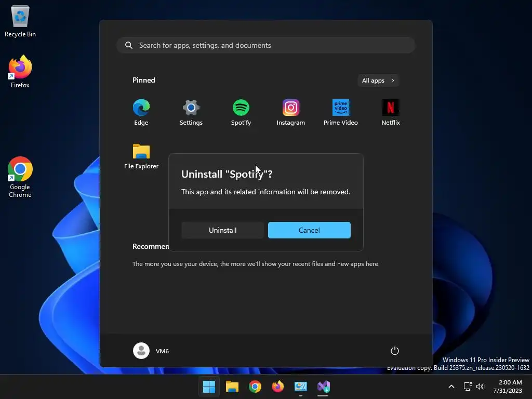Open the Control Panel taskbar app

tap(301, 387)
